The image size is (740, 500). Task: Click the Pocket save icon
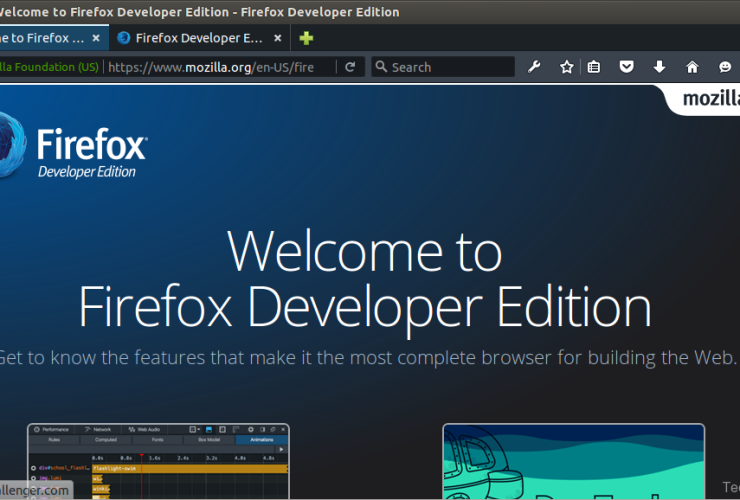[x=626, y=67]
